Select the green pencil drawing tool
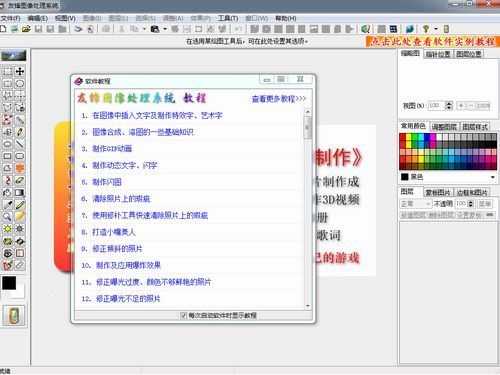The image size is (500, 375). (x=20, y=205)
